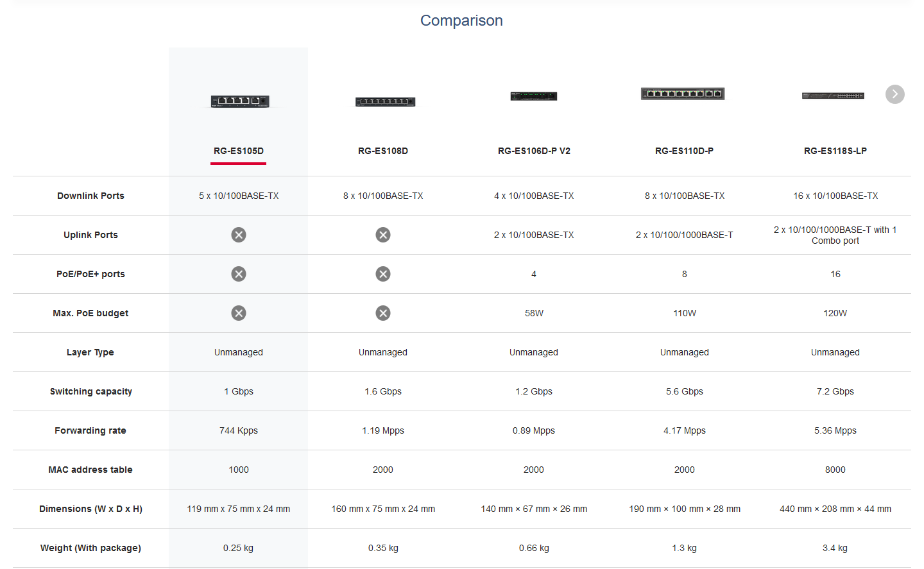Click the 0.89 Mpps forwarding rate value
The width and height of the screenshot is (924, 569).
tap(534, 430)
